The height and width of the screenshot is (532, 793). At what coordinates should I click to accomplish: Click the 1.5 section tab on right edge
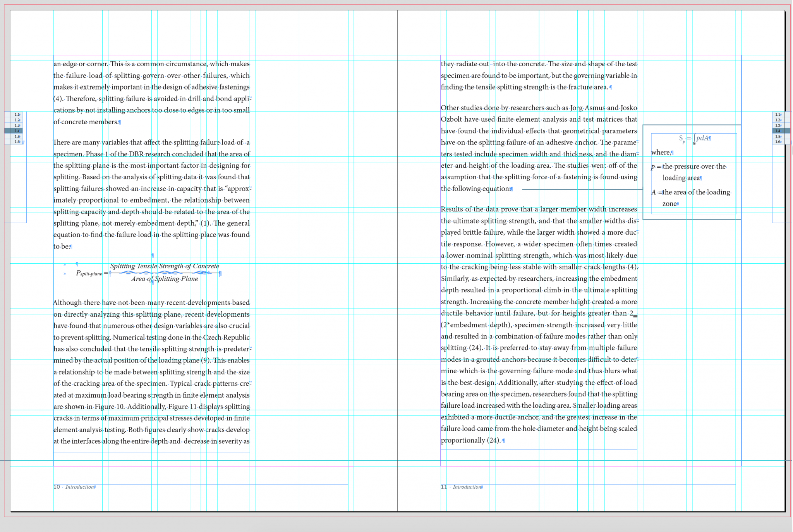(778, 136)
